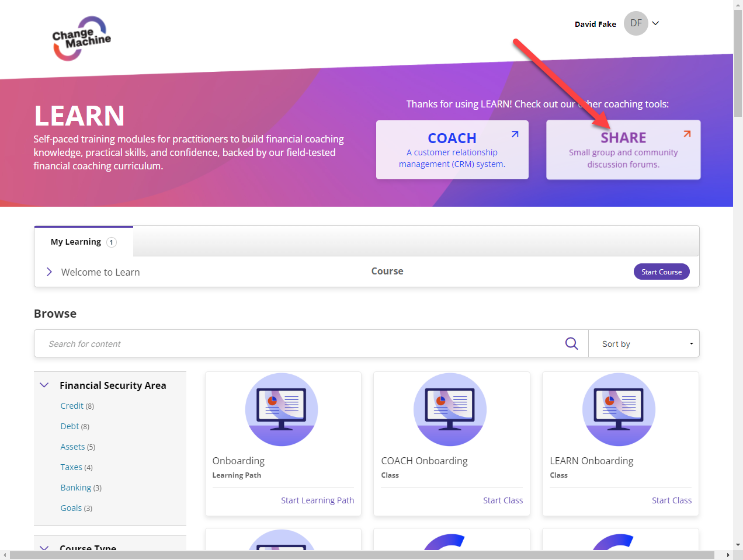
Task: Filter by Banking category
Action: point(76,488)
